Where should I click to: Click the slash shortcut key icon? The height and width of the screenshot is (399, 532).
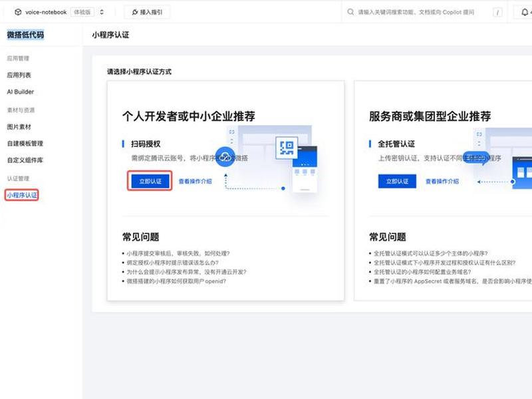click(x=497, y=13)
